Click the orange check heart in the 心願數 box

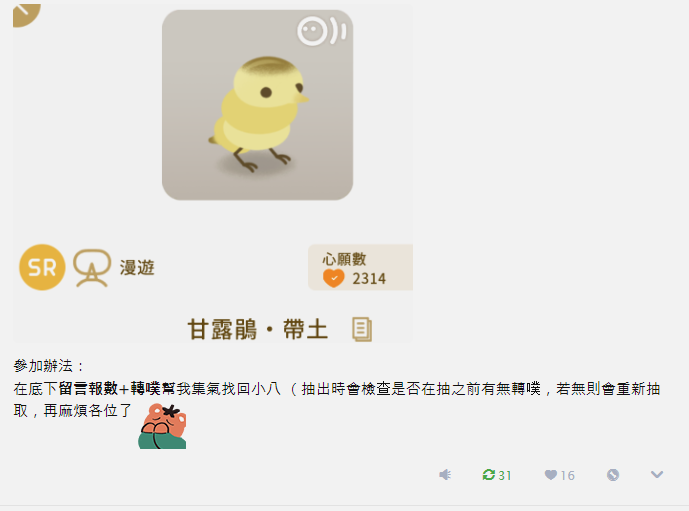[334, 278]
